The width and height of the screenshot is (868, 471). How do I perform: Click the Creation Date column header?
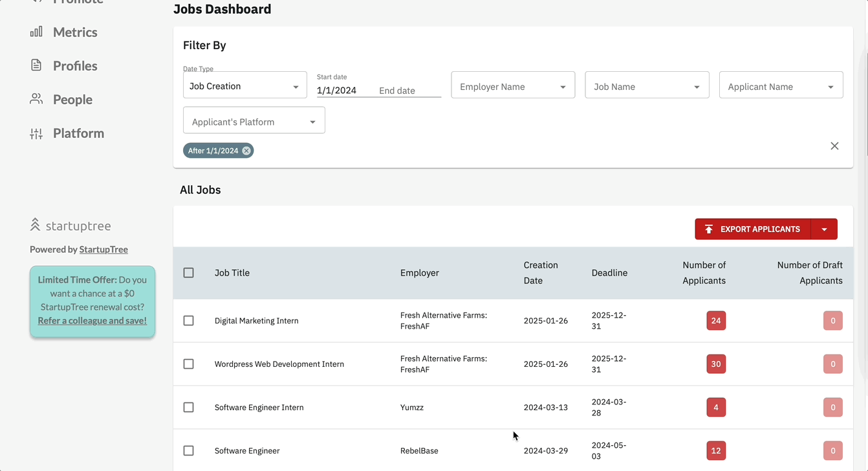(x=541, y=273)
